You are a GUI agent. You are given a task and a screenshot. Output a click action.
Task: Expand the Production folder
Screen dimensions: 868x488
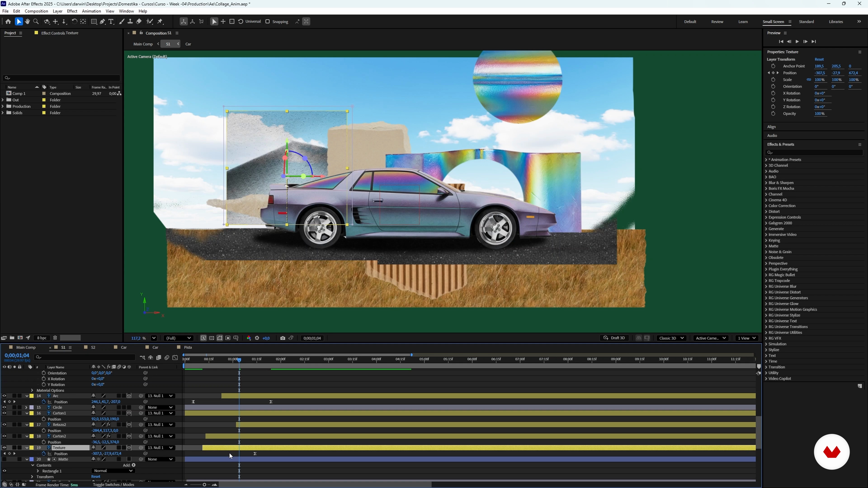3,106
